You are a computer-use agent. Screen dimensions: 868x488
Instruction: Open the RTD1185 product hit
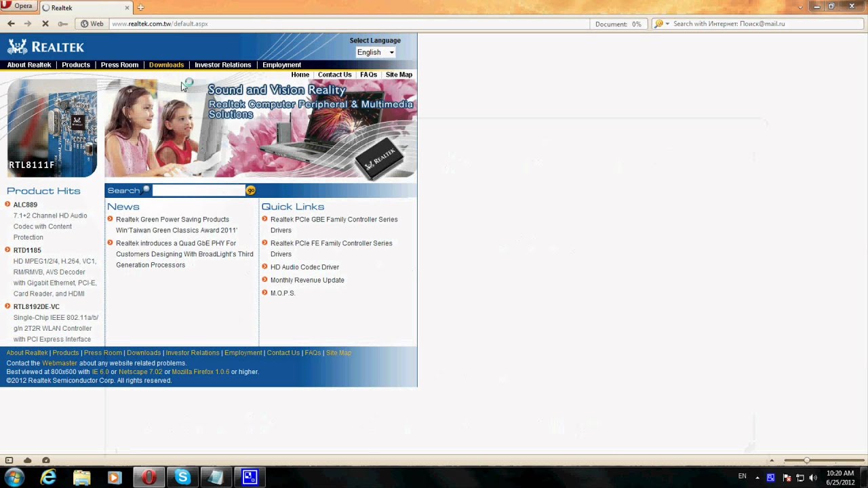point(27,250)
